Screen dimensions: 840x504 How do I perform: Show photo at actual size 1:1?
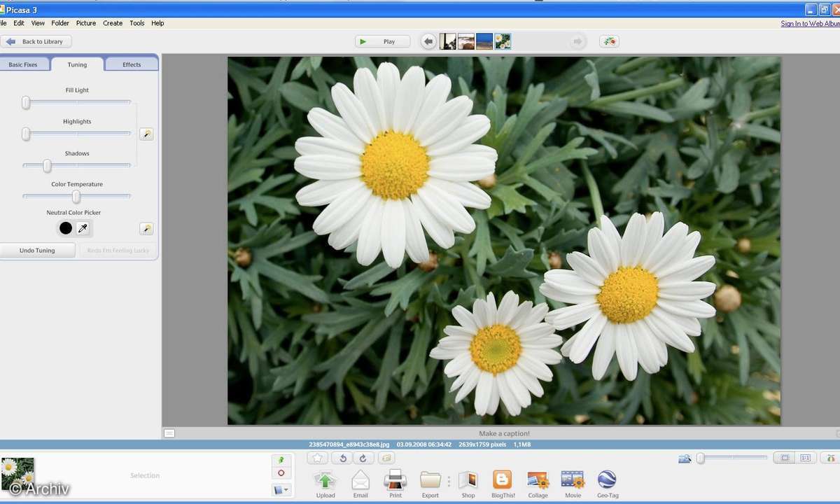[805, 458]
